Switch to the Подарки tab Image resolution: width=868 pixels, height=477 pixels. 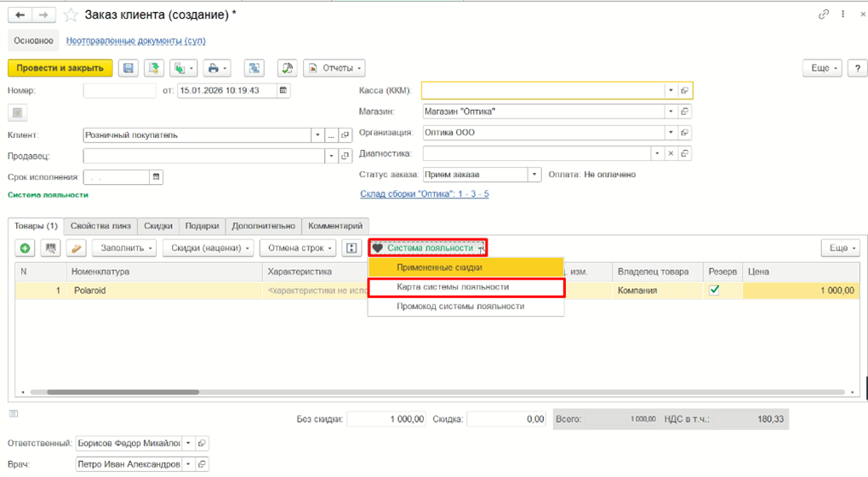(202, 226)
